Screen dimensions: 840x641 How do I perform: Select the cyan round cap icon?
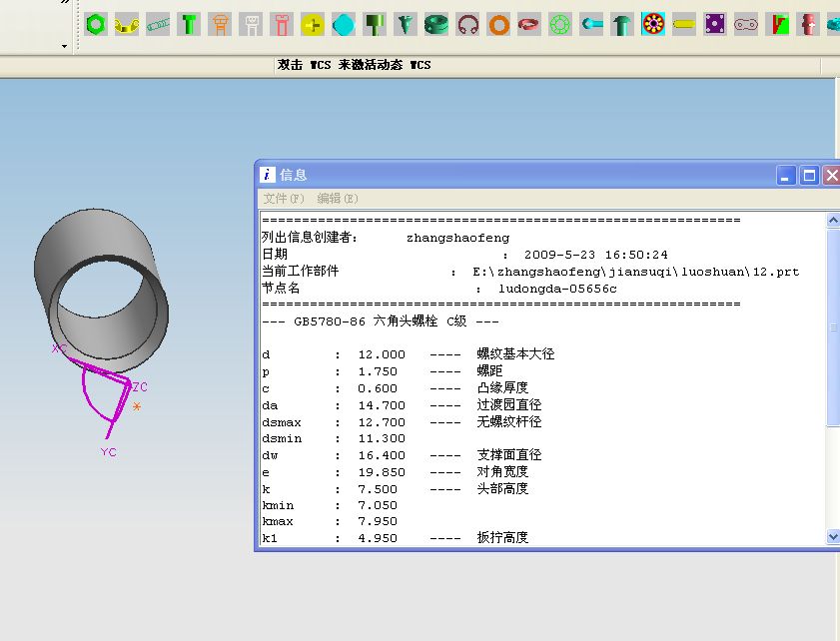tap(344, 25)
